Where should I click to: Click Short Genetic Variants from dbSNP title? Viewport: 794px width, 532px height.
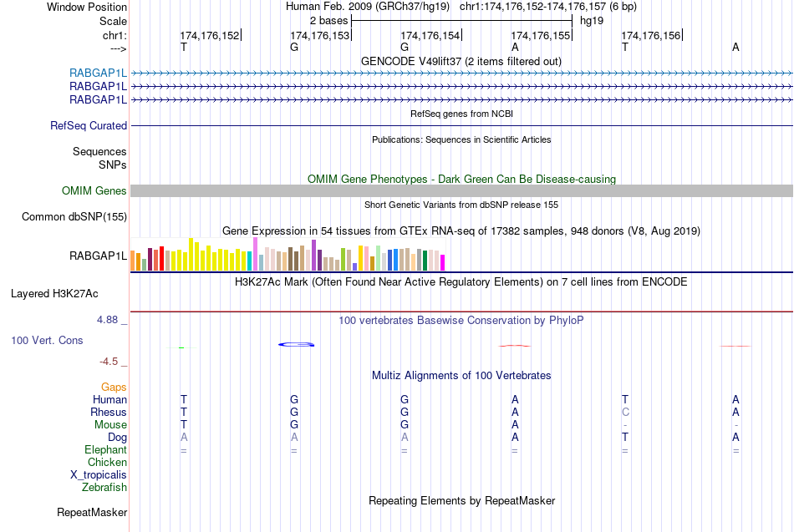[x=461, y=205]
